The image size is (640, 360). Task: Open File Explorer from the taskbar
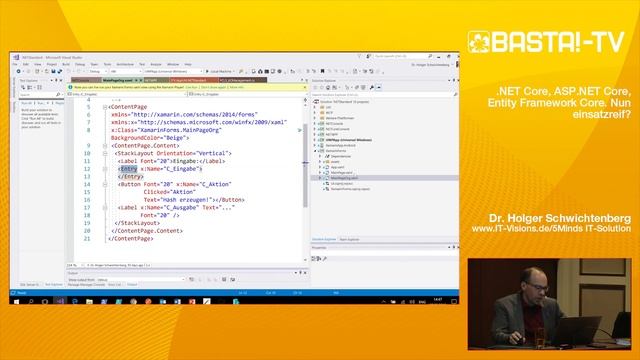pos(89,302)
